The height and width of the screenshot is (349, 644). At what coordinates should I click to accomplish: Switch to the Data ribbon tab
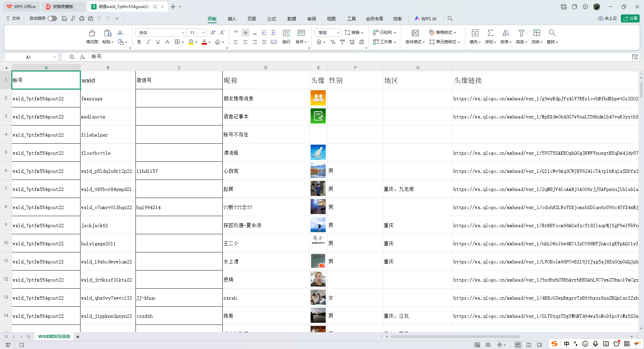click(291, 19)
